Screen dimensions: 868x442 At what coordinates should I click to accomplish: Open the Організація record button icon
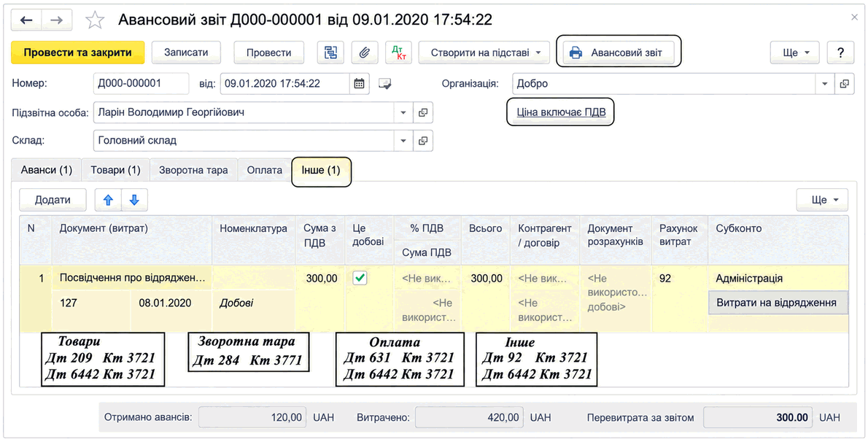tap(844, 84)
